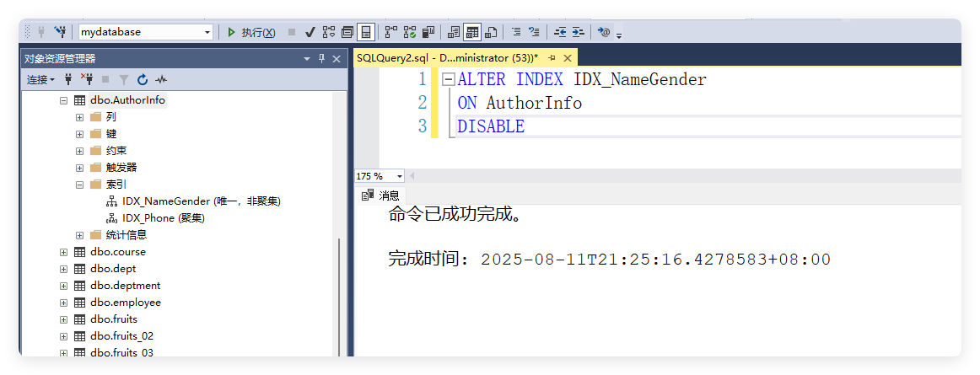
Task: Select the dbo.deptment table
Action: [125, 286]
